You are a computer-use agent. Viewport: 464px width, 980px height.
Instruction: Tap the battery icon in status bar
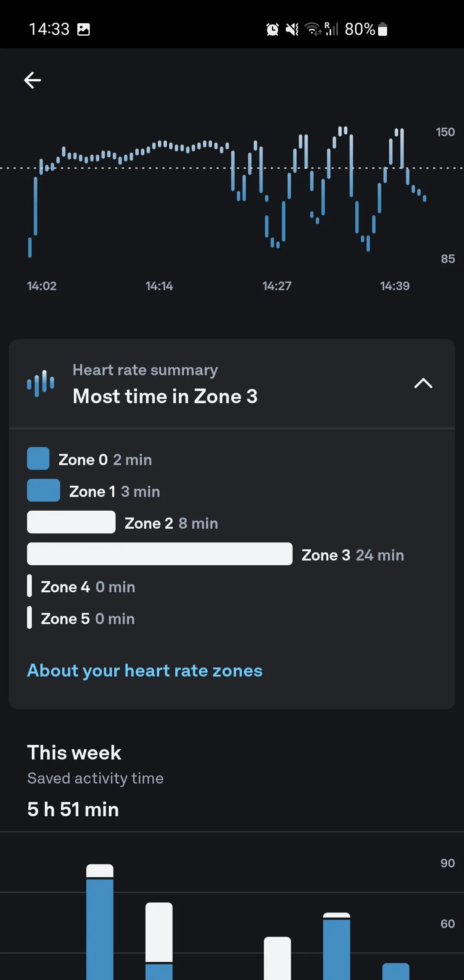(x=383, y=30)
